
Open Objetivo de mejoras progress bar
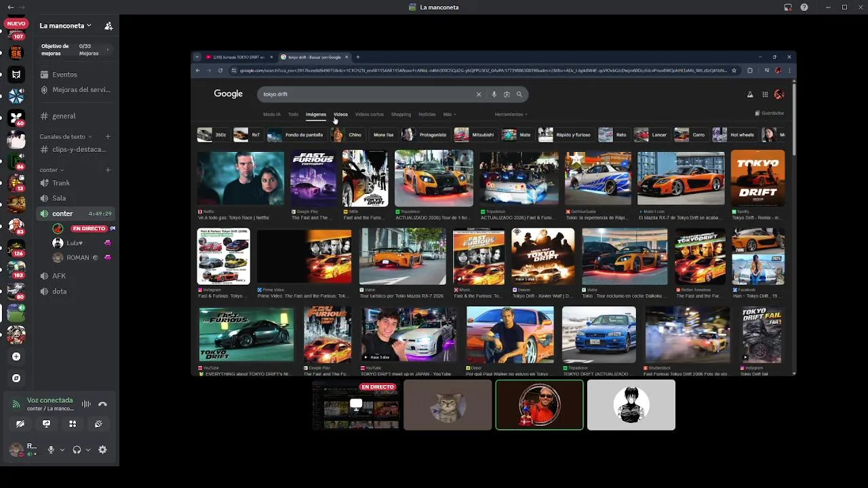coord(75,50)
